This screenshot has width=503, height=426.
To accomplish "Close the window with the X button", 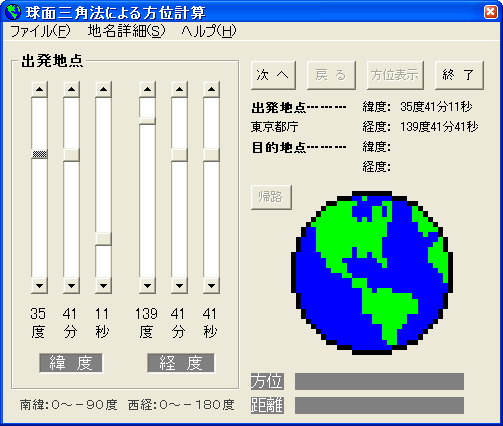I will point(491,12).
